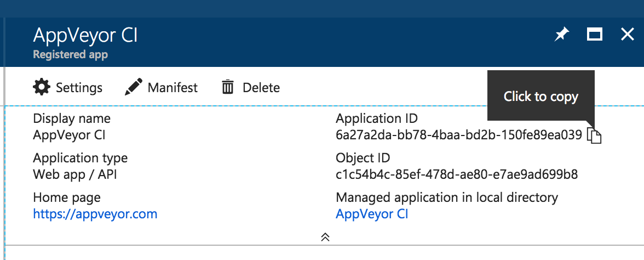Click the Display name value AppVeyor CI
This screenshot has height=260, width=644.
pyautogui.click(x=69, y=135)
